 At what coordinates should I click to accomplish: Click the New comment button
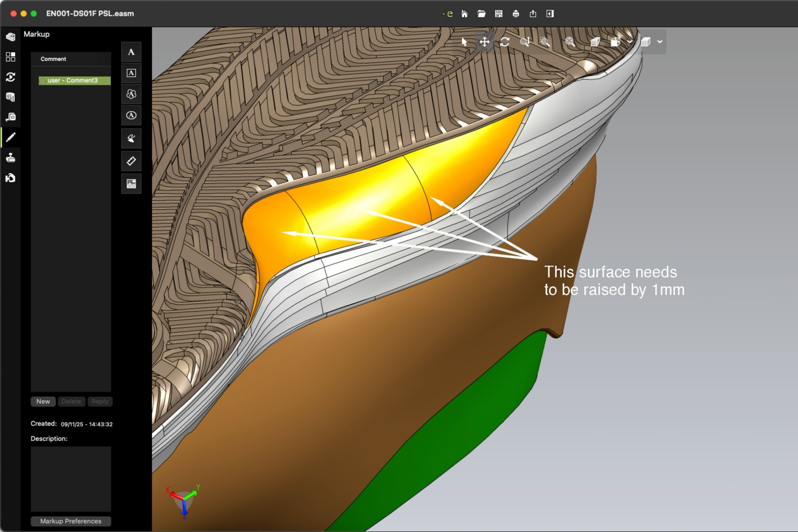[43, 402]
